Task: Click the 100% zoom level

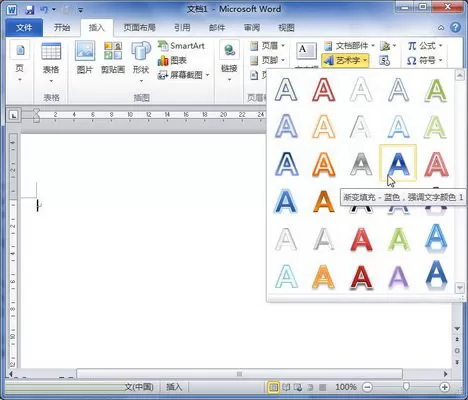Action: [x=346, y=387]
